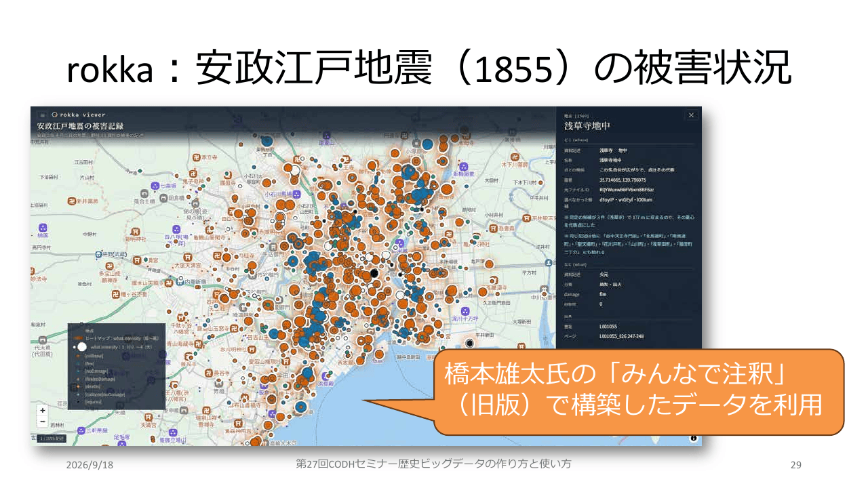Click the 安政江戸地震の被害記録 map title
The height and width of the screenshot is (488, 868).
pyautogui.click(x=80, y=126)
